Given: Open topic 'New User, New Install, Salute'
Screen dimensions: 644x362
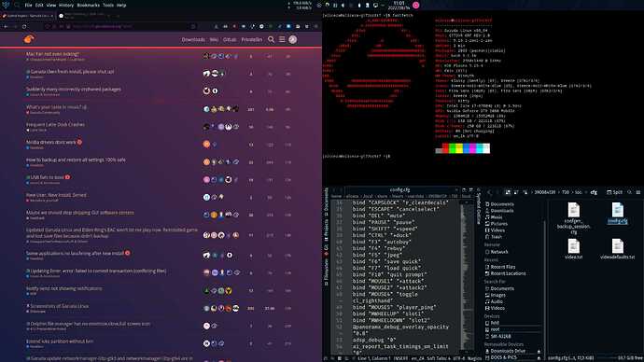Looking at the screenshot, I should coord(56,195).
